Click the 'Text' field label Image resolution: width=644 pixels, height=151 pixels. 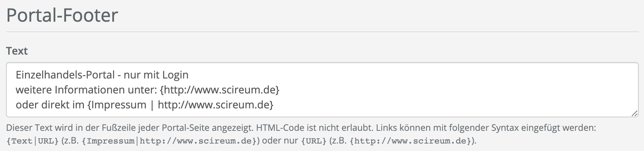click(x=17, y=51)
